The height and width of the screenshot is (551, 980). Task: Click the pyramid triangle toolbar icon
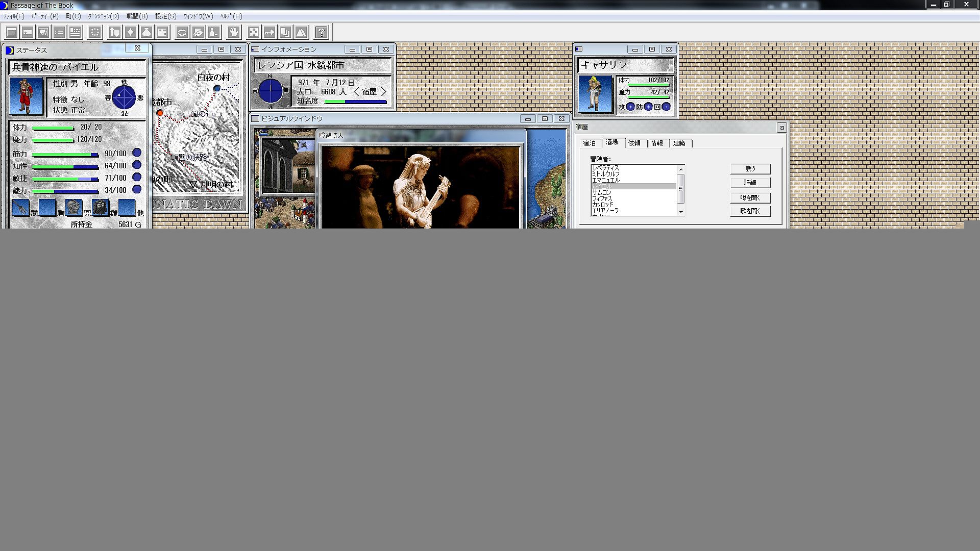click(x=301, y=33)
